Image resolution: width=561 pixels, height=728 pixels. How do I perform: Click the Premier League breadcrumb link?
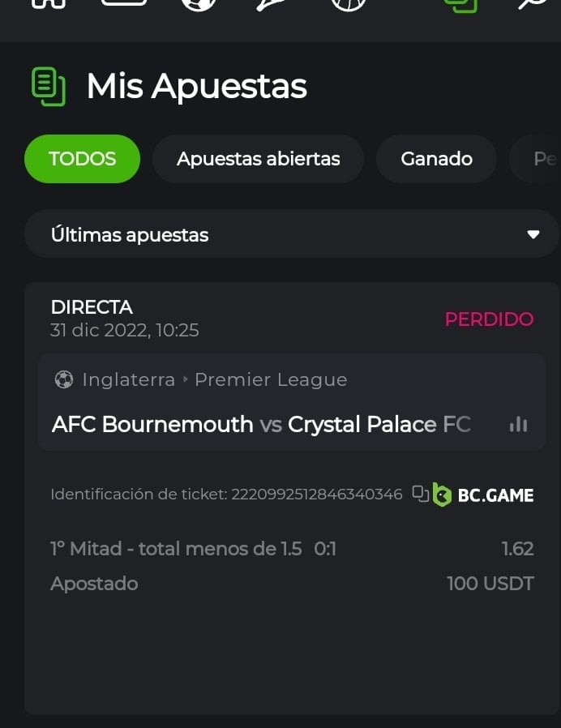tap(271, 379)
